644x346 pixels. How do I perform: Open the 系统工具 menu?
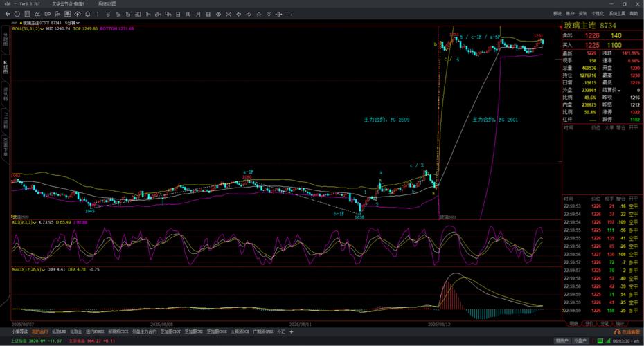tap(617, 13)
